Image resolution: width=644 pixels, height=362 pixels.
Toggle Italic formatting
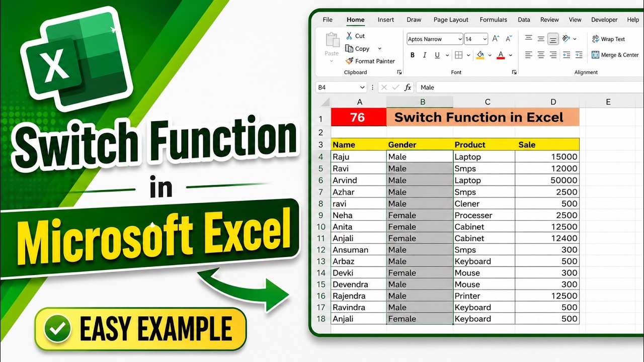tap(425, 55)
